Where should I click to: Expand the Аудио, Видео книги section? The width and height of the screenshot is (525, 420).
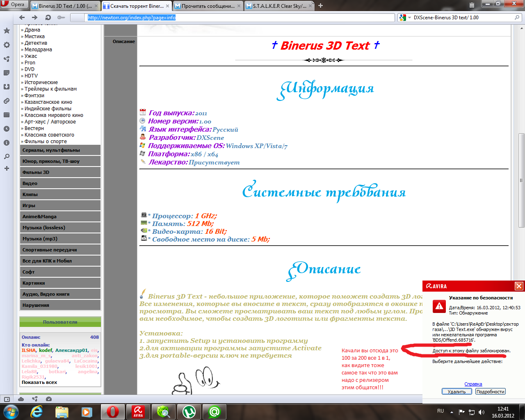point(60,294)
